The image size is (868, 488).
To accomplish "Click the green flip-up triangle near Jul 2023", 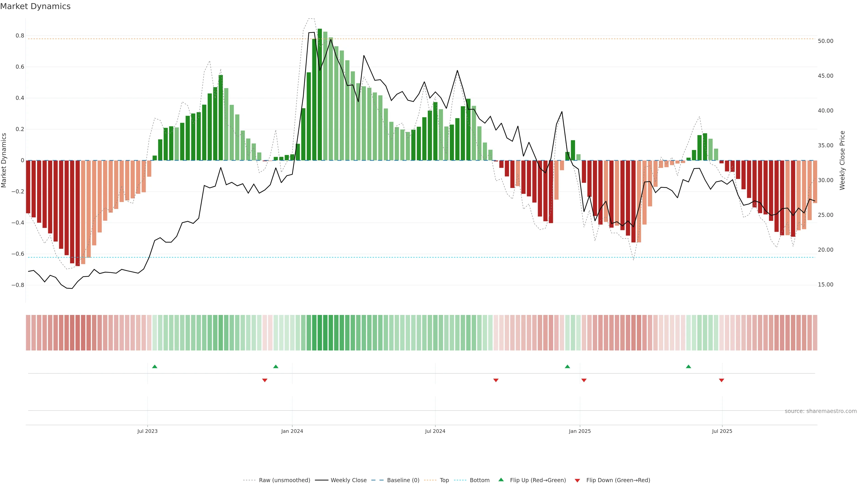I will coord(155,366).
